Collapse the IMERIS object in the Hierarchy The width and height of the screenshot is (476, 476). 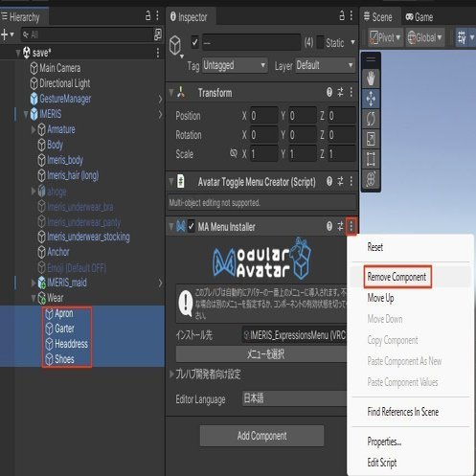[26, 114]
